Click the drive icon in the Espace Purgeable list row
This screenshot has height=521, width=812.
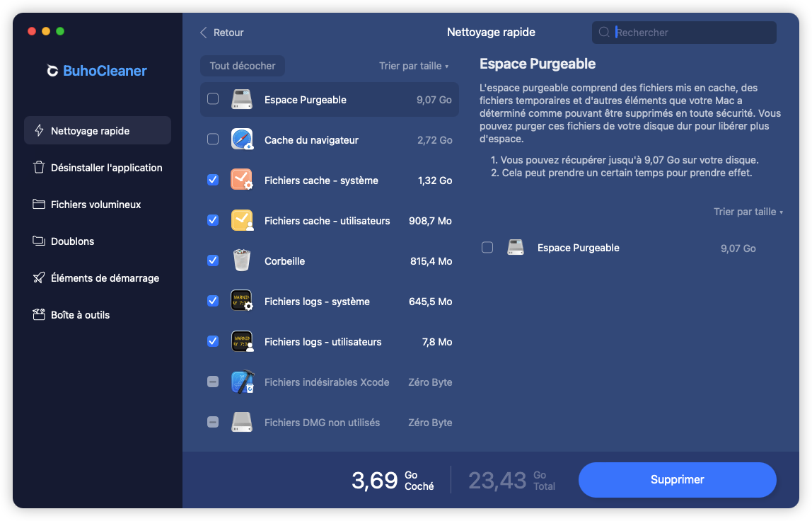242,99
